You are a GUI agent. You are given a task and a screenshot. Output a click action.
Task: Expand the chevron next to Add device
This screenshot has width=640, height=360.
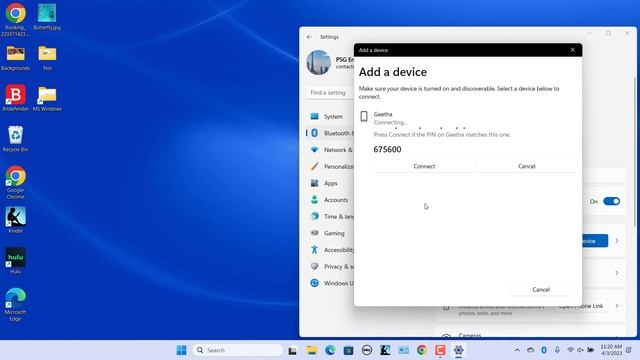617,241
